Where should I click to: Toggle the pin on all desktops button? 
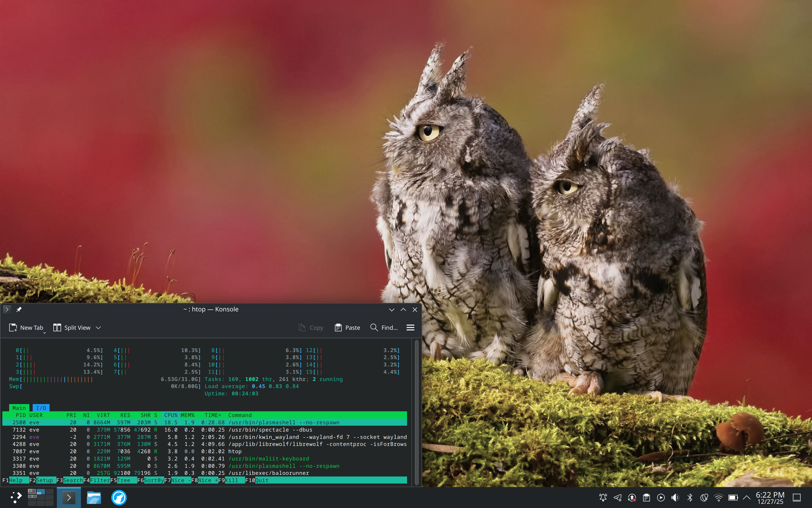(x=19, y=310)
